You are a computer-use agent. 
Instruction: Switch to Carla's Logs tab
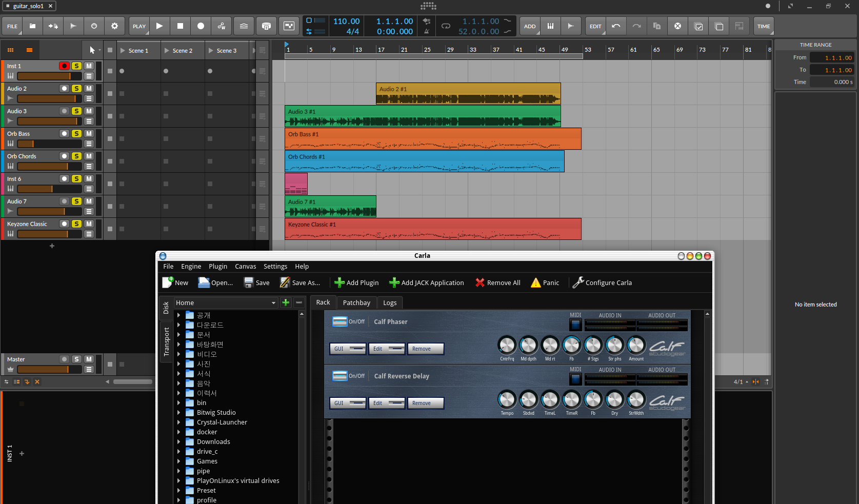pos(390,303)
